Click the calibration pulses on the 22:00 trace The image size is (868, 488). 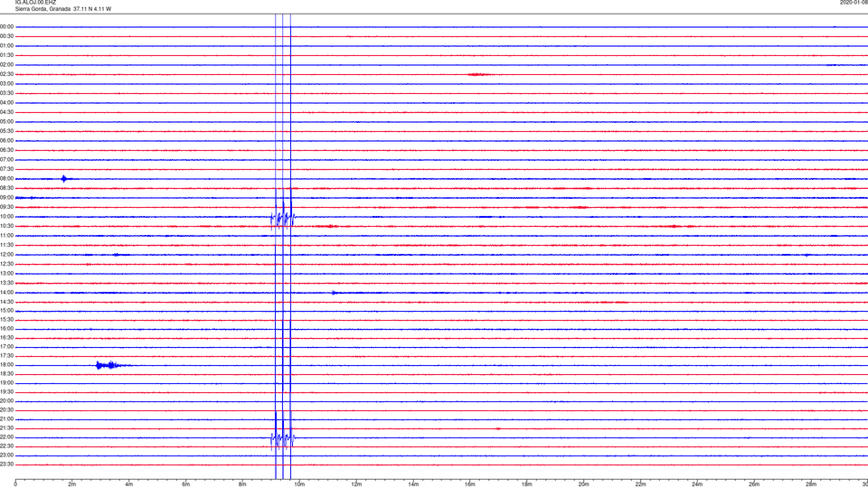coord(283,439)
